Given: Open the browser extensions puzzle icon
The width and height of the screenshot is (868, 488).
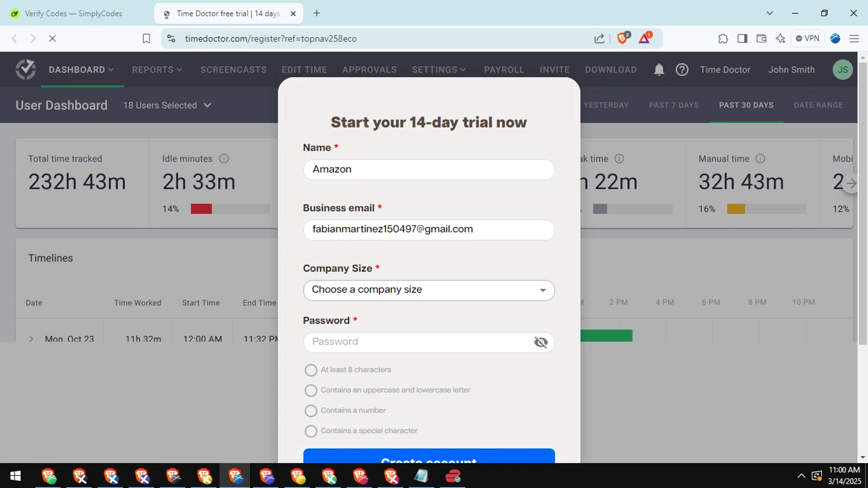Looking at the screenshot, I should [x=723, y=38].
